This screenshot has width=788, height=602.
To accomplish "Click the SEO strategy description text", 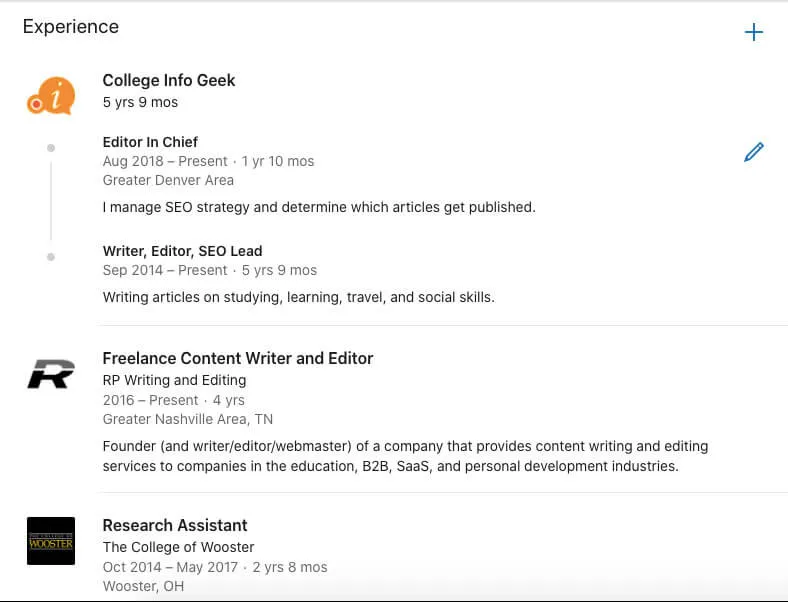I will pyautogui.click(x=319, y=207).
